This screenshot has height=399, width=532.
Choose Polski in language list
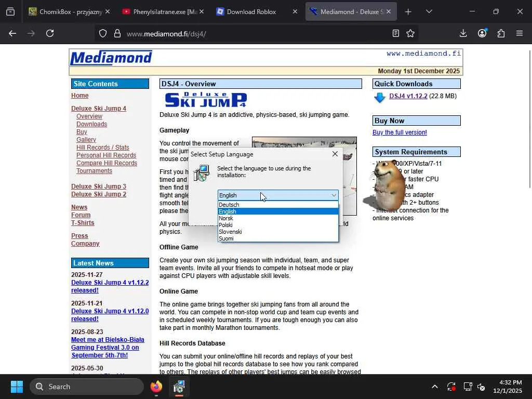pos(278,225)
